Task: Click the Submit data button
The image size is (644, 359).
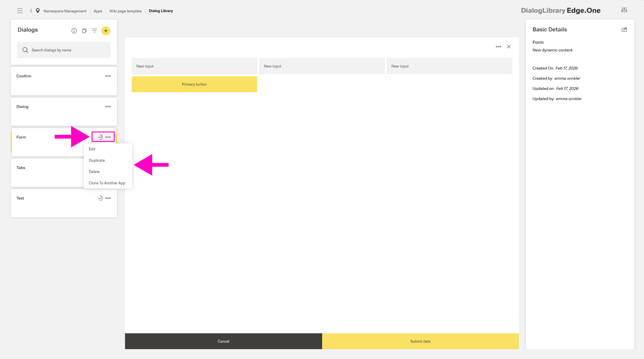Action: point(420,341)
